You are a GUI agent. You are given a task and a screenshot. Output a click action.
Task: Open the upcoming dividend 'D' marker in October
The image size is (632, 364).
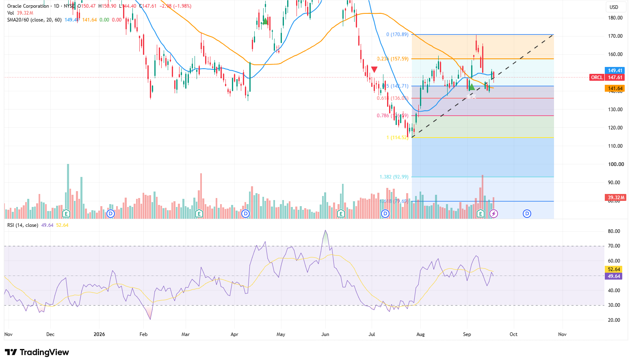(x=527, y=213)
